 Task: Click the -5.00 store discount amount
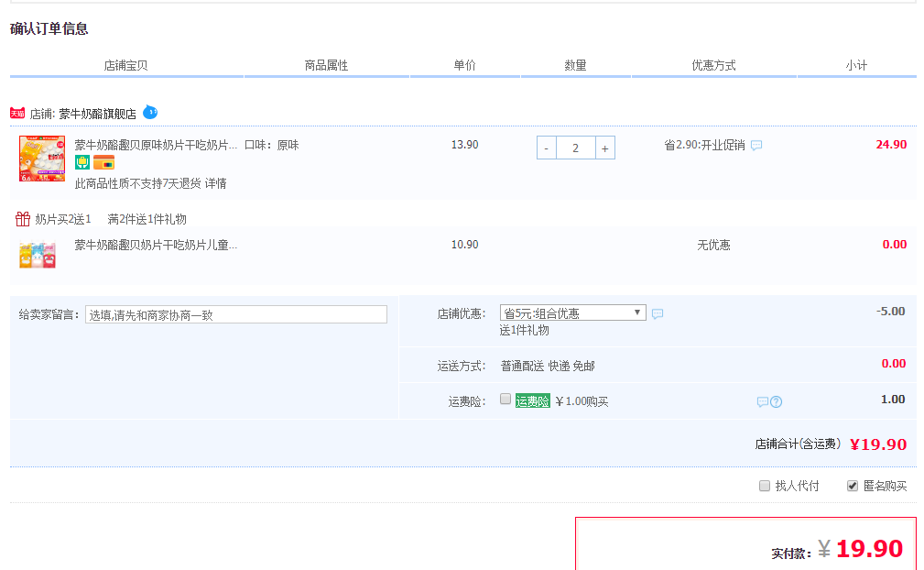pos(890,312)
